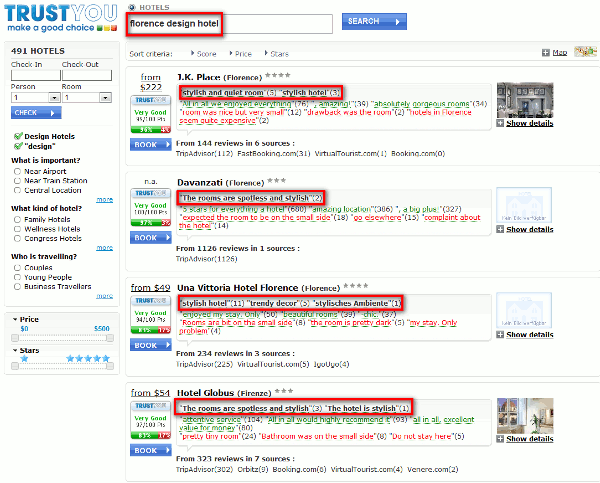Show more under What is important
Screen dimensions: 600x483
tap(104, 199)
